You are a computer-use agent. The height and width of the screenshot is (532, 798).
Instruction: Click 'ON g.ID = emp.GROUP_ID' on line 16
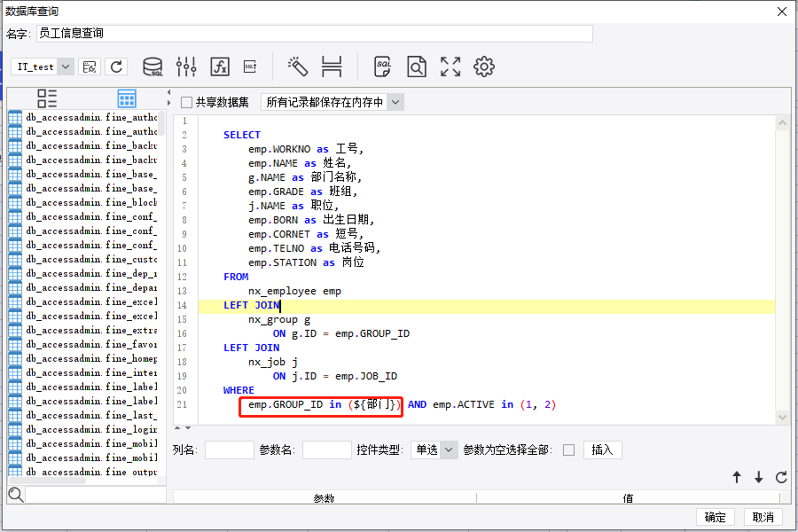click(x=341, y=334)
